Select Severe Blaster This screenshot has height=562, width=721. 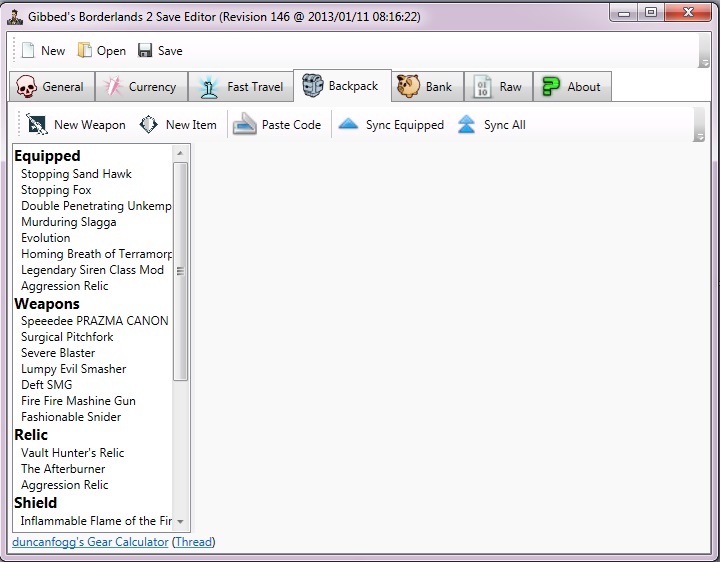tap(58, 353)
